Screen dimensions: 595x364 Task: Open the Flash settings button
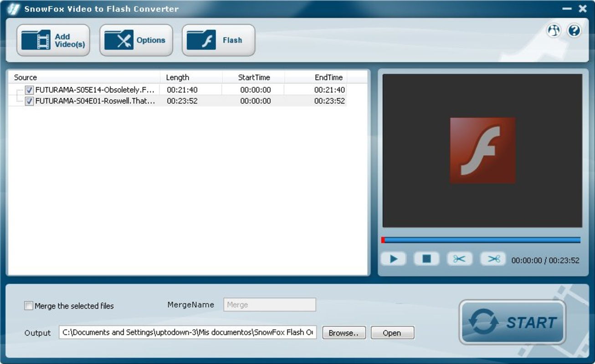pos(219,40)
